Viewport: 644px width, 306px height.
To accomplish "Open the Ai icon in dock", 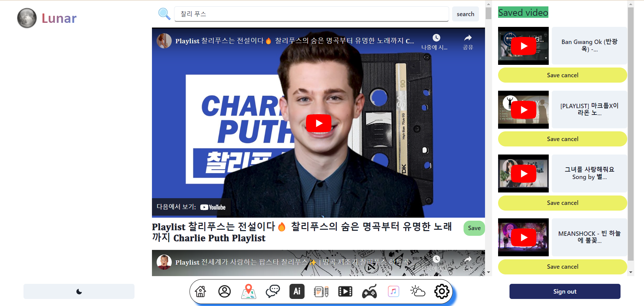I will point(297,291).
